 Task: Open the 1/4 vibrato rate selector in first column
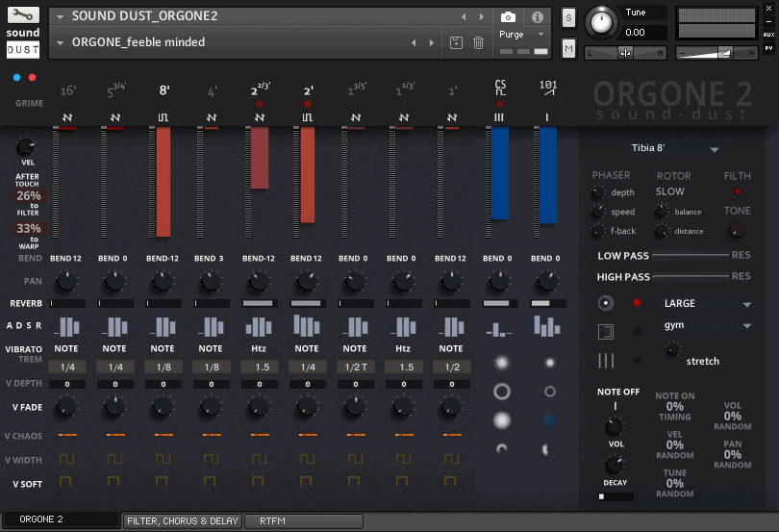67,367
